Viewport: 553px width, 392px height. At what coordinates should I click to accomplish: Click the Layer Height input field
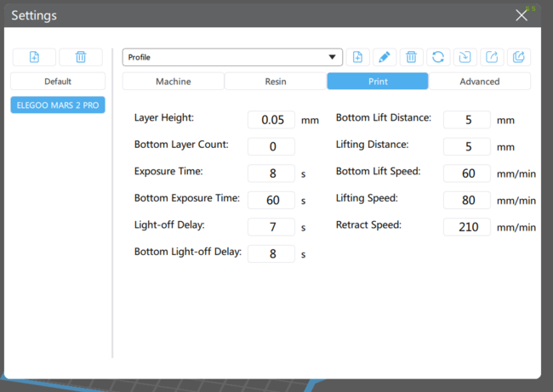(271, 120)
